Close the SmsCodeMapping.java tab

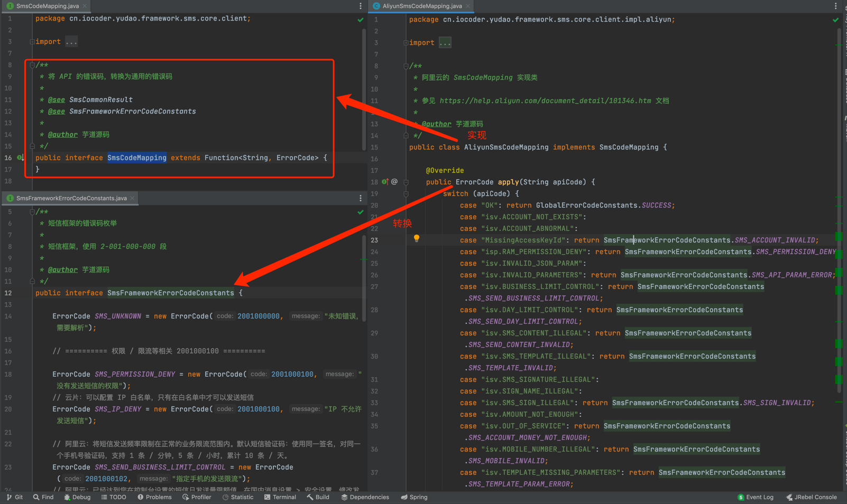(85, 6)
